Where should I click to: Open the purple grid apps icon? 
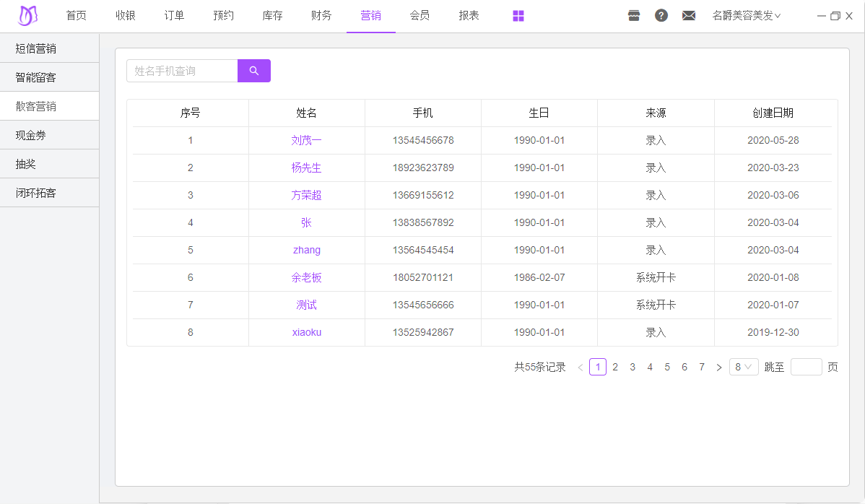click(518, 16)
